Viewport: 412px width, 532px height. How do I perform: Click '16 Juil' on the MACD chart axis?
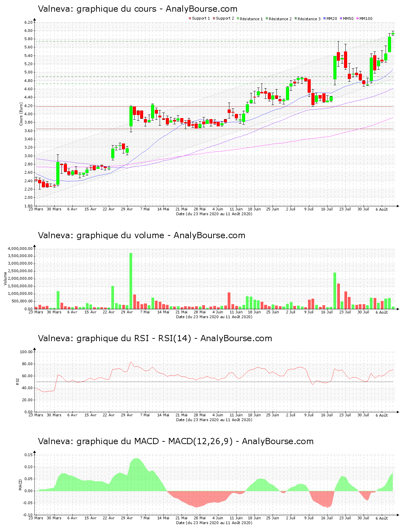click(327, 518)
